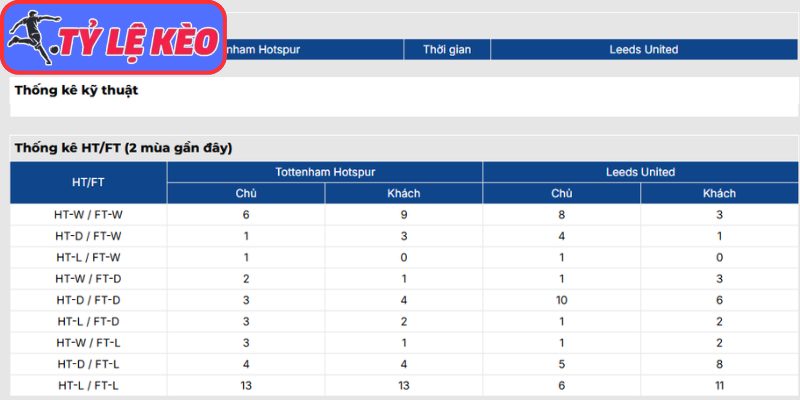The height and width of the screenshot is (400, 800).
Task: Select Tottenham Khách value 13 in HT-L / FT-L row
Action: click(404, 386)
